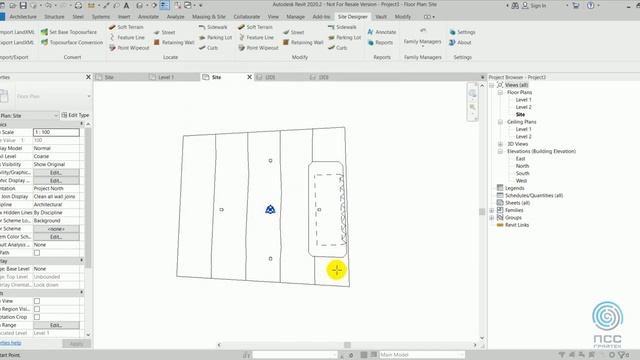This screenshot has height=360, width=640.
Task: Open Annotate in Reports panel
Action: tap(382, 32)
